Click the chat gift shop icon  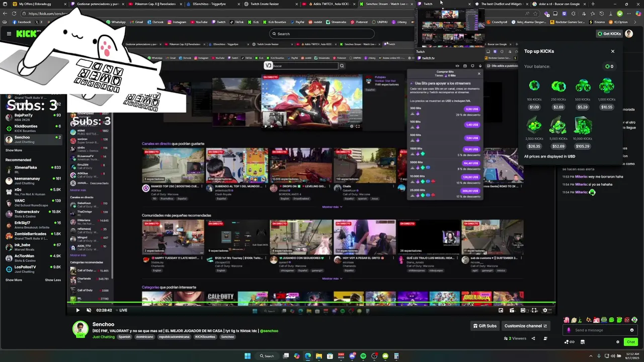583,342
